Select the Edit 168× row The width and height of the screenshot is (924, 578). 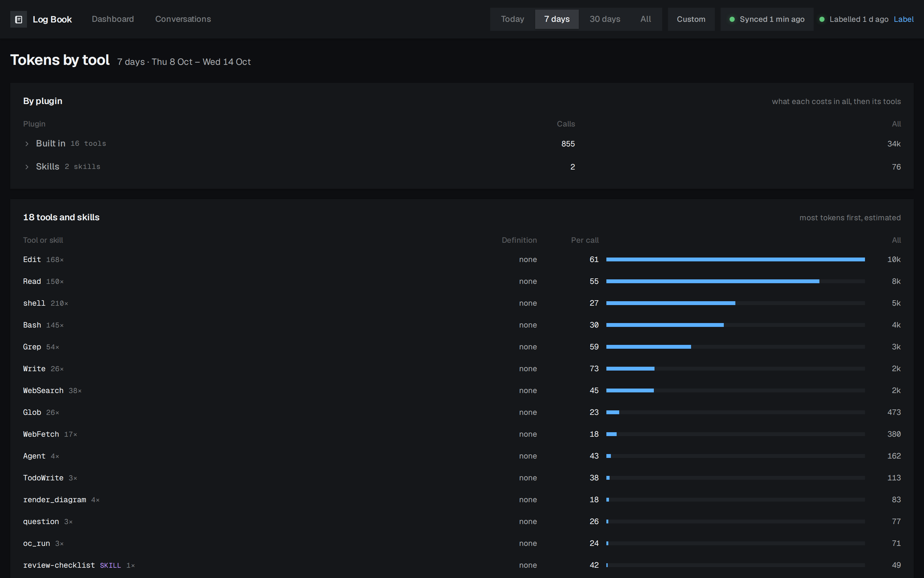click(462, 259)
